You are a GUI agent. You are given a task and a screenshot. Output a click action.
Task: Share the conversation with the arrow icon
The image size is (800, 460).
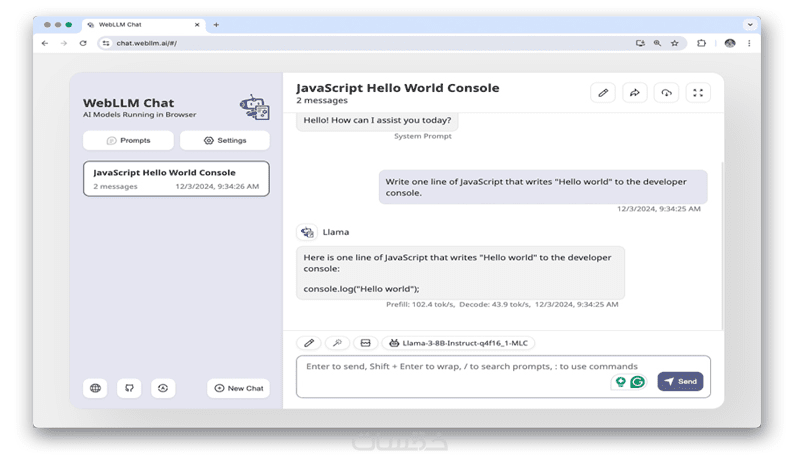tap(634, 93)
